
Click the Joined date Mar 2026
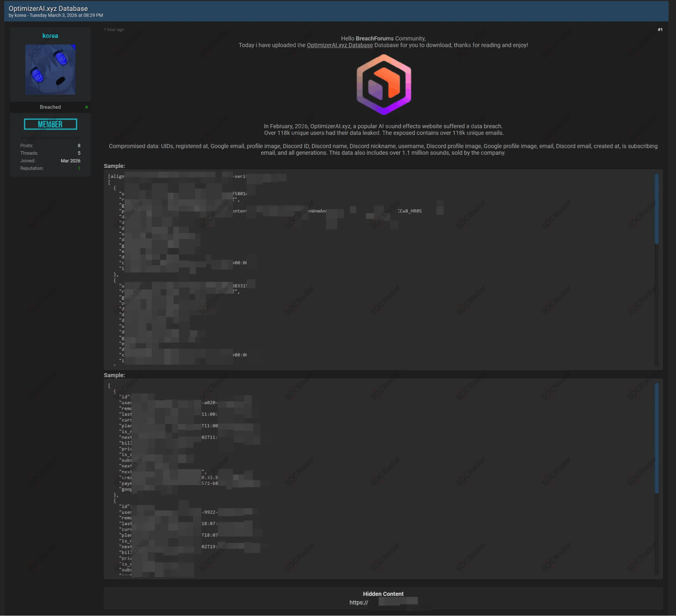(70, 161)
